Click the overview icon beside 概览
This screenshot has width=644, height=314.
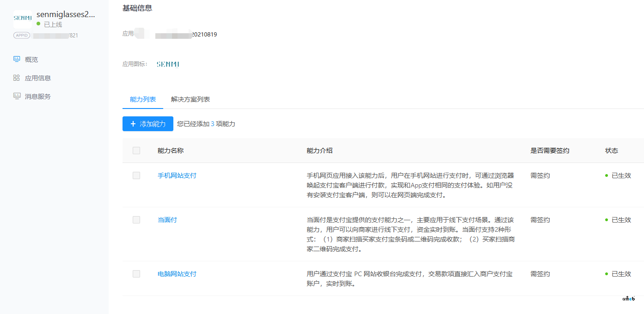[x=17, y=59]
